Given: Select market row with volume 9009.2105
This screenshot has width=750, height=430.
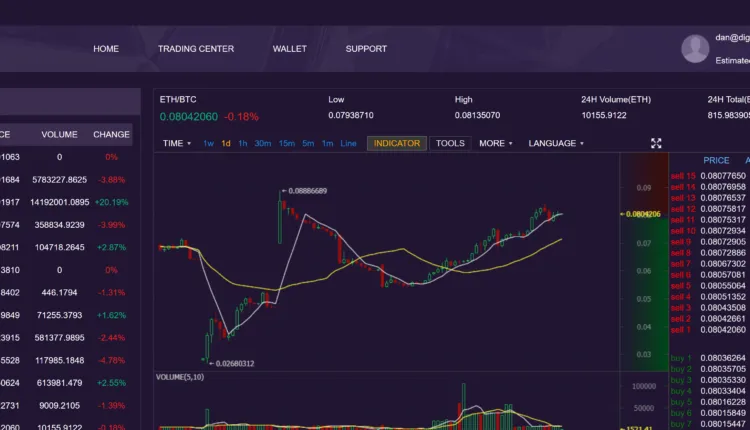Looking at the screenshot, I should pos(66,405).
